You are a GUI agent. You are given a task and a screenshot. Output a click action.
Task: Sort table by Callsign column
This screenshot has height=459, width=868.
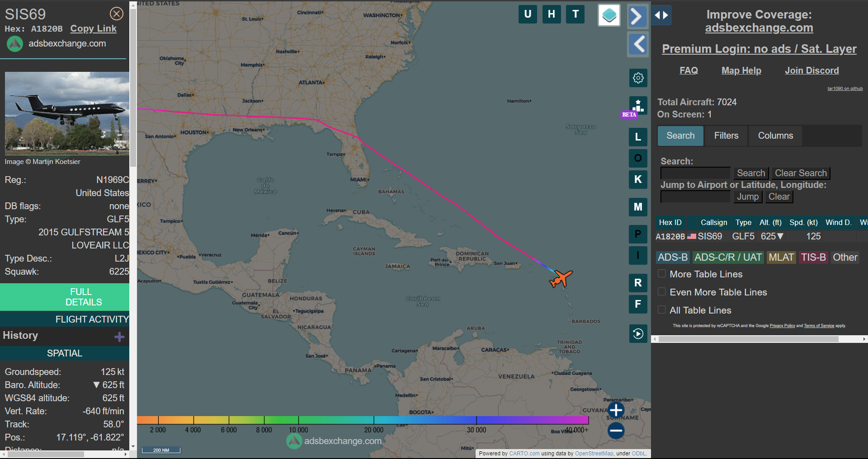tap(714, 222)
